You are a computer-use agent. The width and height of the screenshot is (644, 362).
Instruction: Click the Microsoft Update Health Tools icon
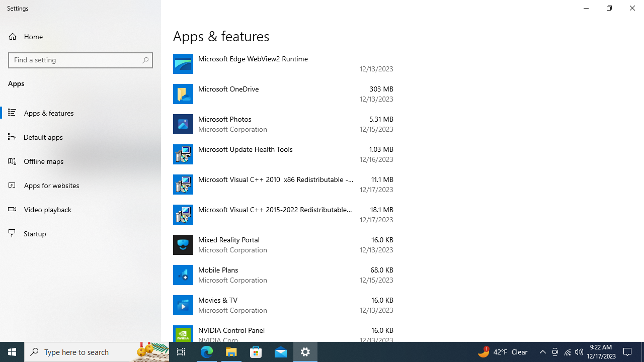(183, 154)
